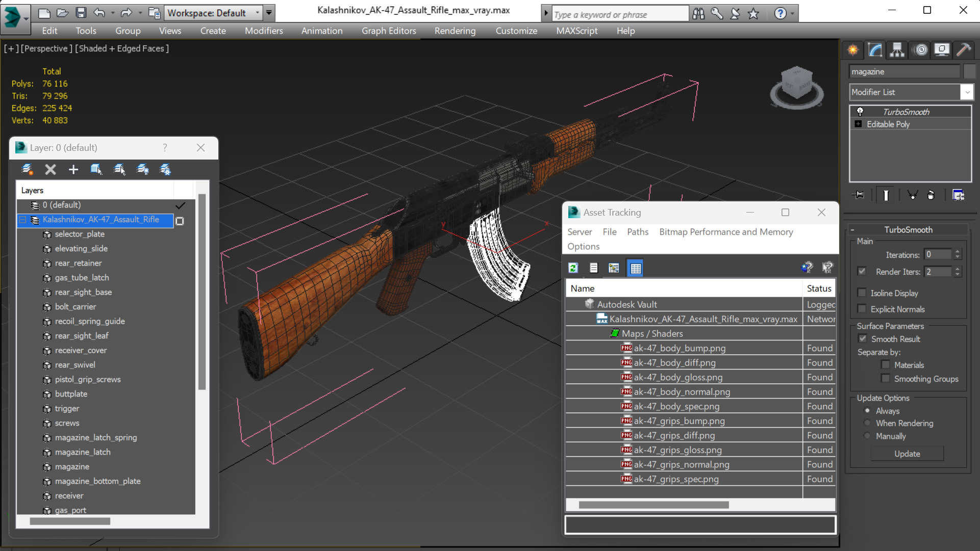Image resolution: width=980 pixels, height=551 pixels.
Task: Click the delete layer X icon
Action: coord(50,170)
